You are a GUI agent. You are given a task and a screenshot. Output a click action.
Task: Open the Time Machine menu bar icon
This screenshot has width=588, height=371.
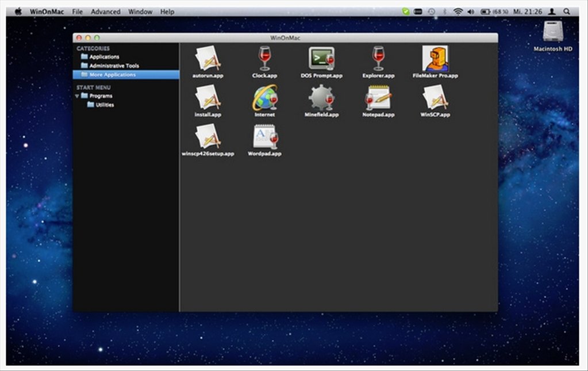(432, 12)
